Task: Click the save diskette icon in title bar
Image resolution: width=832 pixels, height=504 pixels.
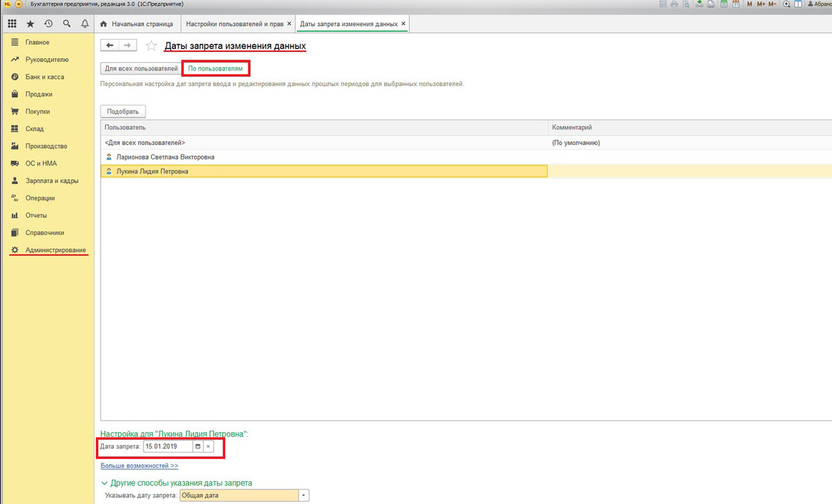Action: (663, 4)
